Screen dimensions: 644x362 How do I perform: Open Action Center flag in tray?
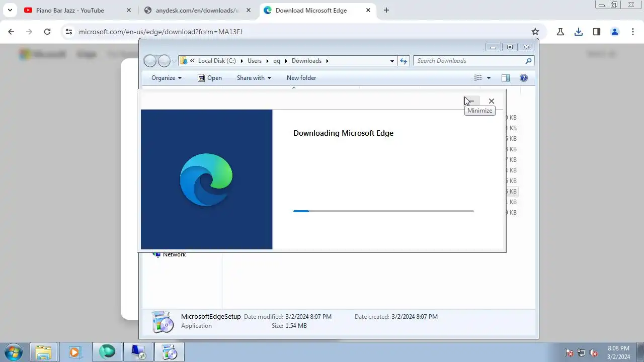pyautogui.click(x=570, y=353)
